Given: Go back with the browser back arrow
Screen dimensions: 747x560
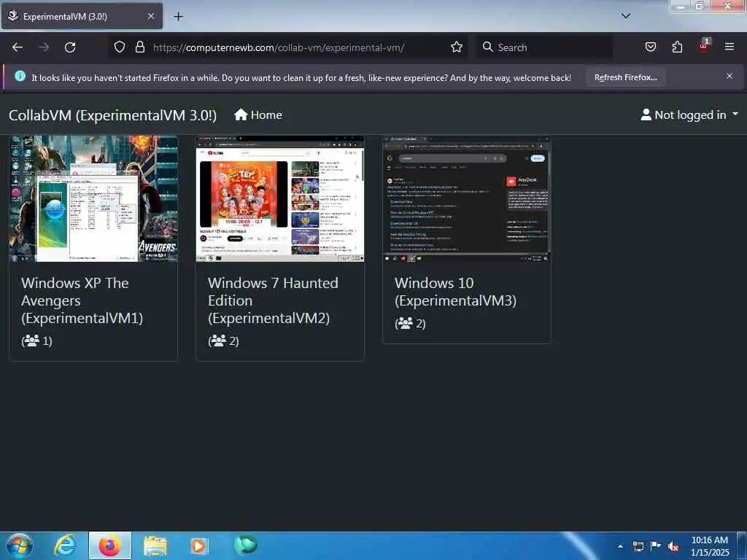Looking at the screenshot, I should 18,47.
